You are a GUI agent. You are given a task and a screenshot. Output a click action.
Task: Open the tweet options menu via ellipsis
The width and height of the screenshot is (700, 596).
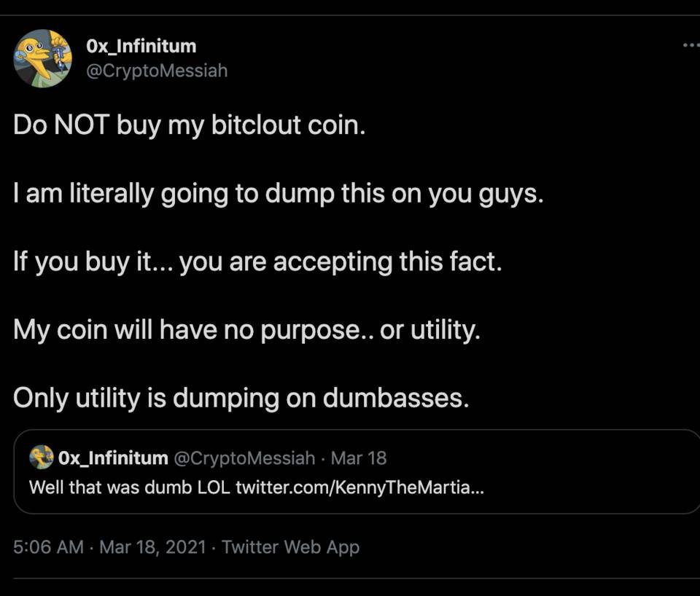click(x=690, y=44)
